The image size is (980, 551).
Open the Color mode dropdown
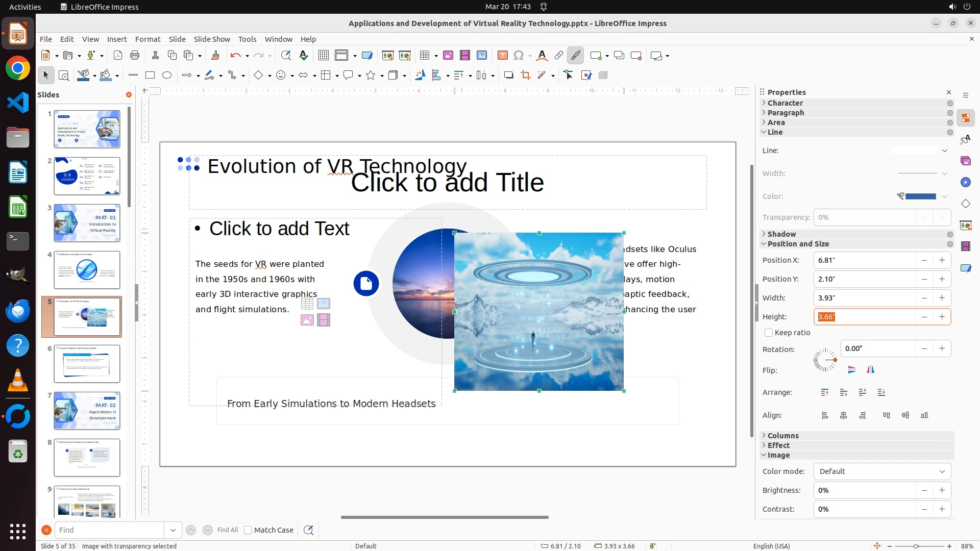pos(881,471)
